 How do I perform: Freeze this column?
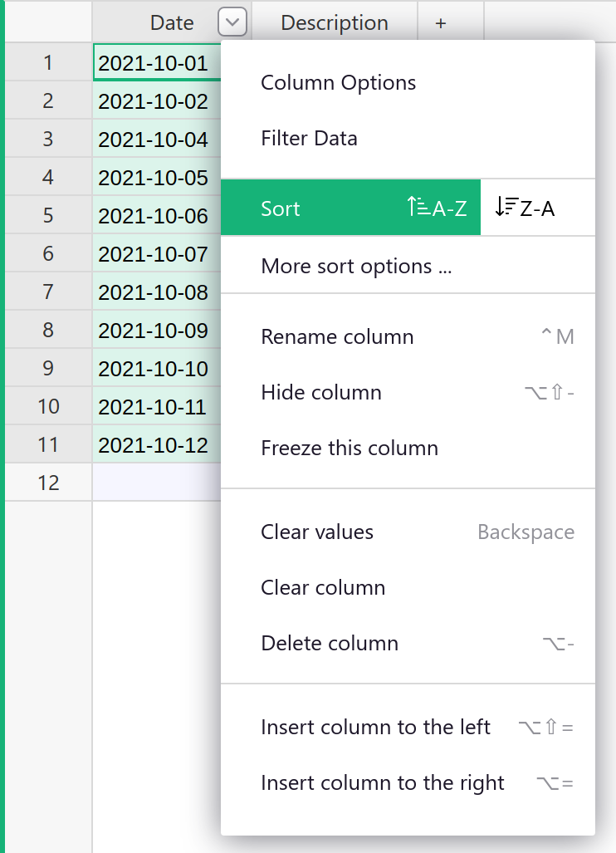[x=350, y=448]
